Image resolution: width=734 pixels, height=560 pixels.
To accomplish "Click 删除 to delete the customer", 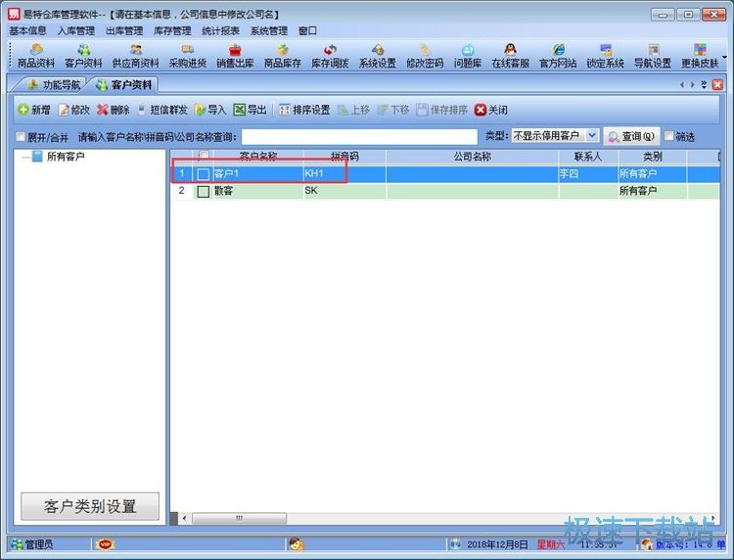I will pyautogui.click(x=114, y=110).
